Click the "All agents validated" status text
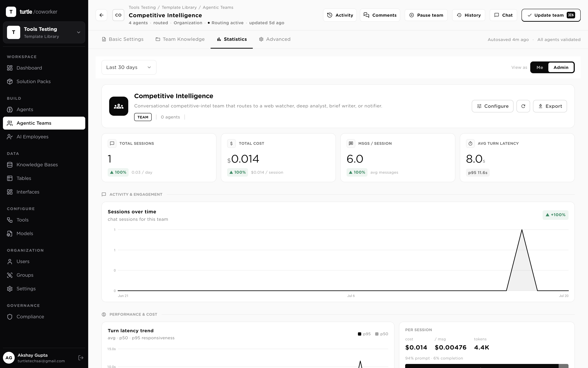 pos(559,40)
